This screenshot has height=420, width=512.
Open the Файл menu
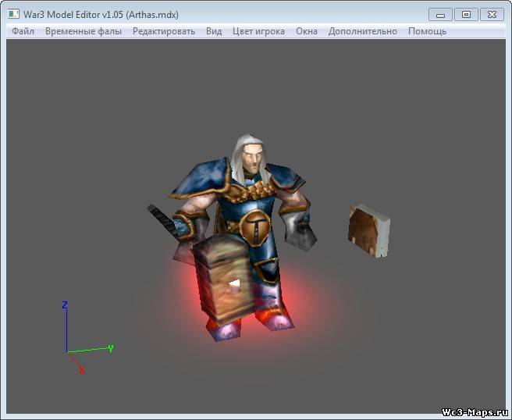coord(23,31)
